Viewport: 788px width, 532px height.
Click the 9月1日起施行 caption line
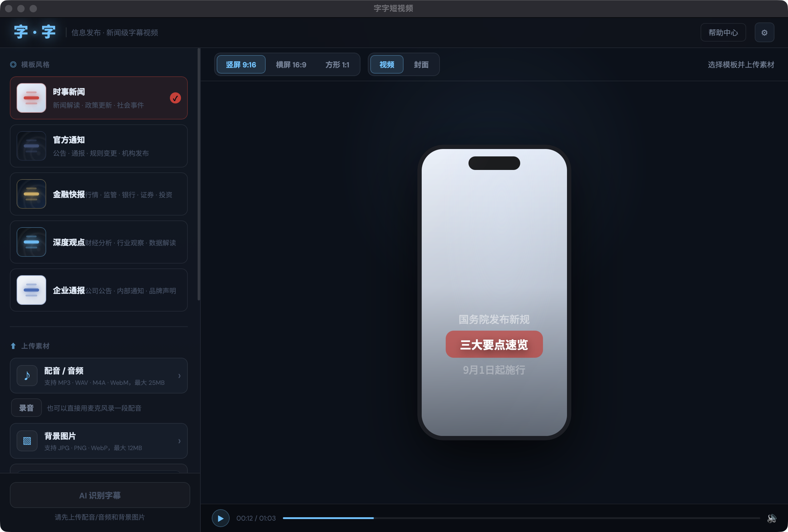coord(494,370)
